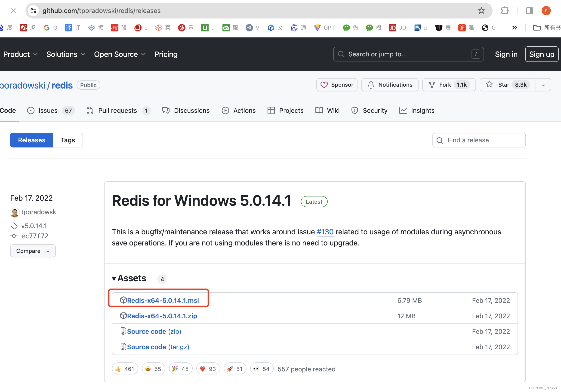Expand the Product menu

pos(20,54)
